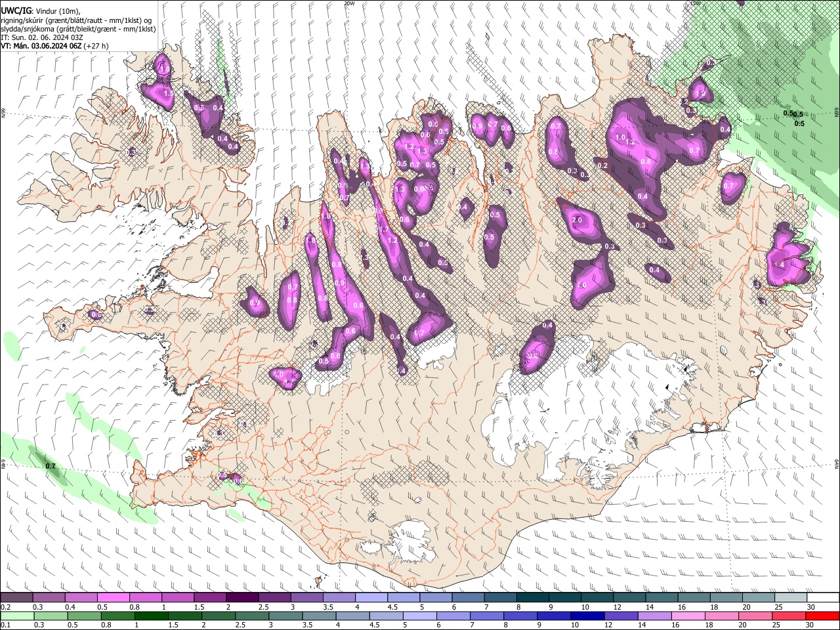Click the top-row legend swatch for 7–8
The width and height of the screenshot is (840, 630).
coord(499,598)
